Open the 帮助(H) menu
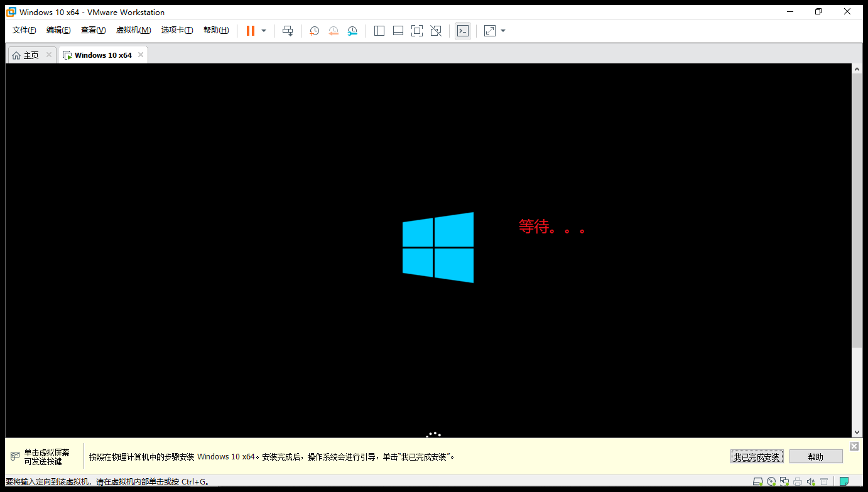The height and width of the screenshot is (492, 868). click(x=216, y=30)
